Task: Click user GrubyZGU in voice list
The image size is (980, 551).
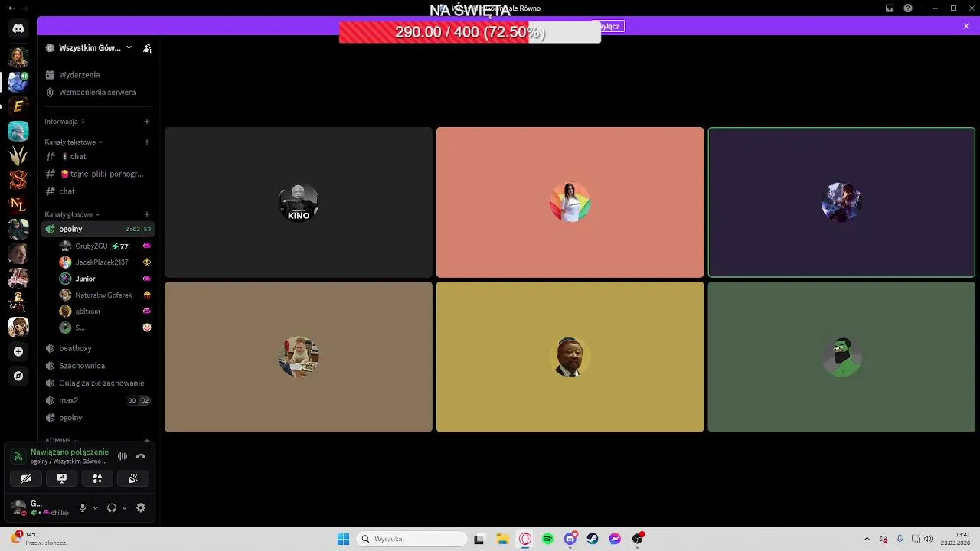Action: (x=106, y=246)
